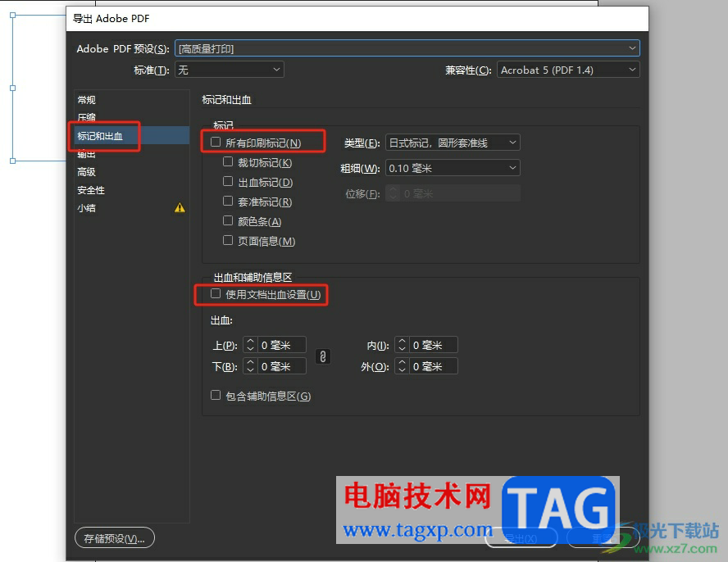Click the 下 bleed value field
This screenshot has height=562, width=728.
[x=281, y=366]
